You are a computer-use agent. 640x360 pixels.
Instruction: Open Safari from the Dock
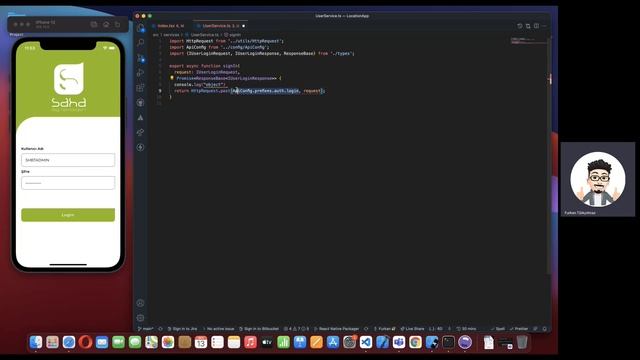pyautogui.click(x=69, y=342)
